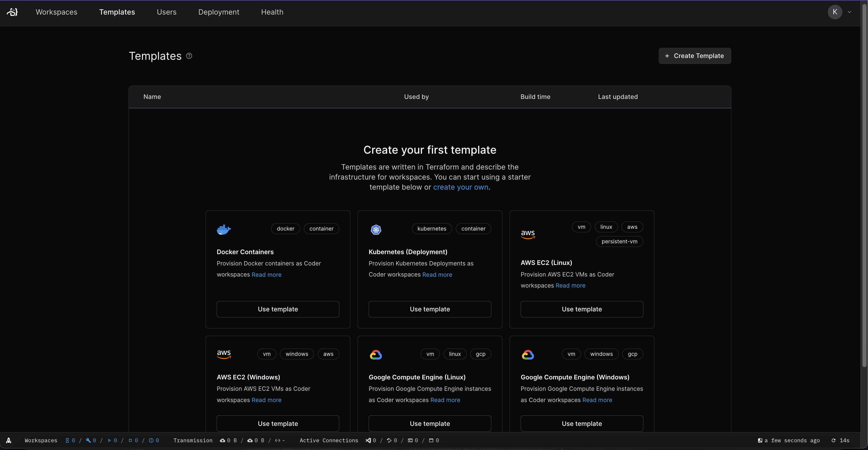868x450 pixels.
Task: Click the failed workspaces alert icon
Action: pos(151,440)
